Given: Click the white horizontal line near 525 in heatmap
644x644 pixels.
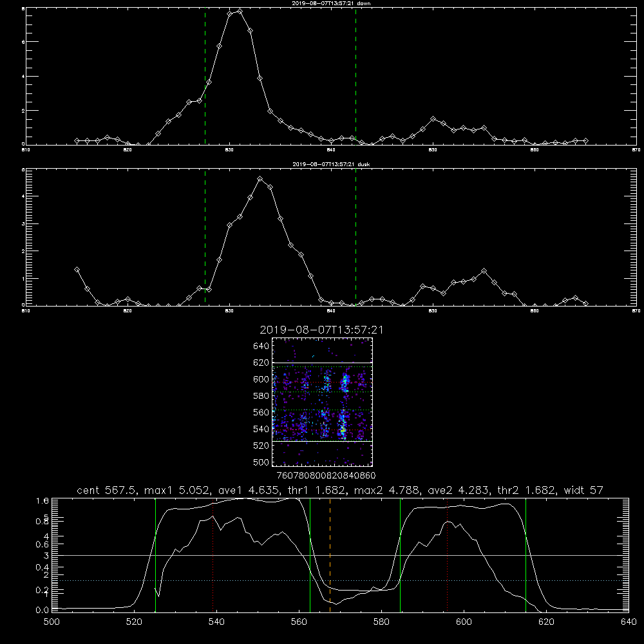Looking at the screenshot, I should point(322,441).
